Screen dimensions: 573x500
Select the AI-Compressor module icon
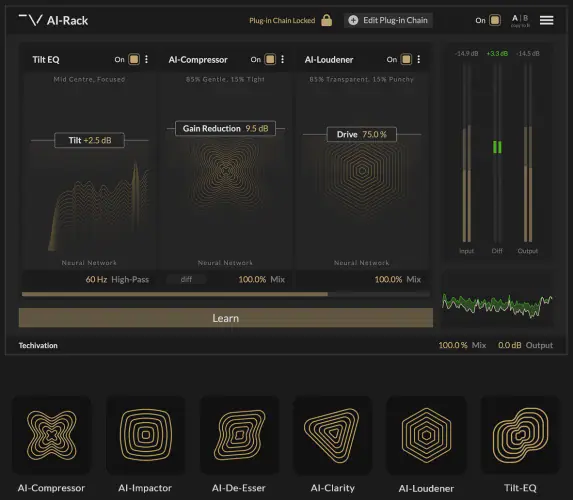click(52, 435)
